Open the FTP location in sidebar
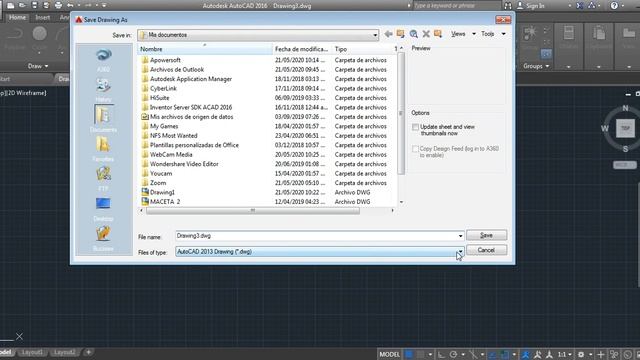The height and width of the screenshot is (360, 640). 103,178
